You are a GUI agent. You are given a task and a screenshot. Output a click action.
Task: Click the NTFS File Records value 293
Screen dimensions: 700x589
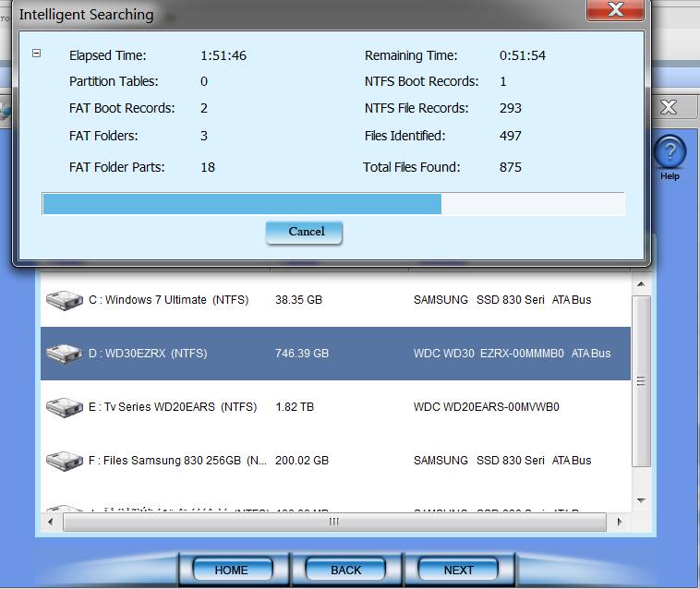(511, 108)
